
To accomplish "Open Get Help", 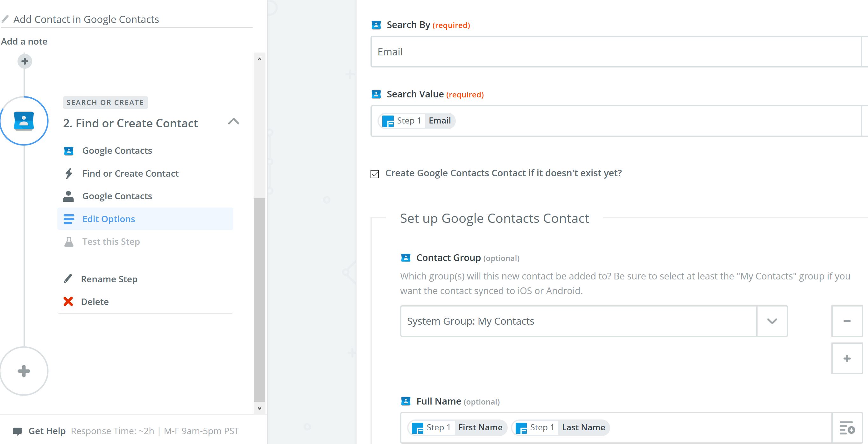I will [47, 431].
